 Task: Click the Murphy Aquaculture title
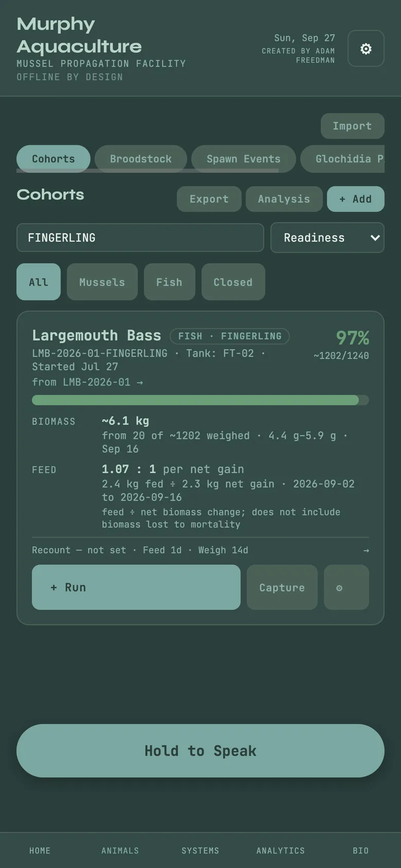point(79,35)
